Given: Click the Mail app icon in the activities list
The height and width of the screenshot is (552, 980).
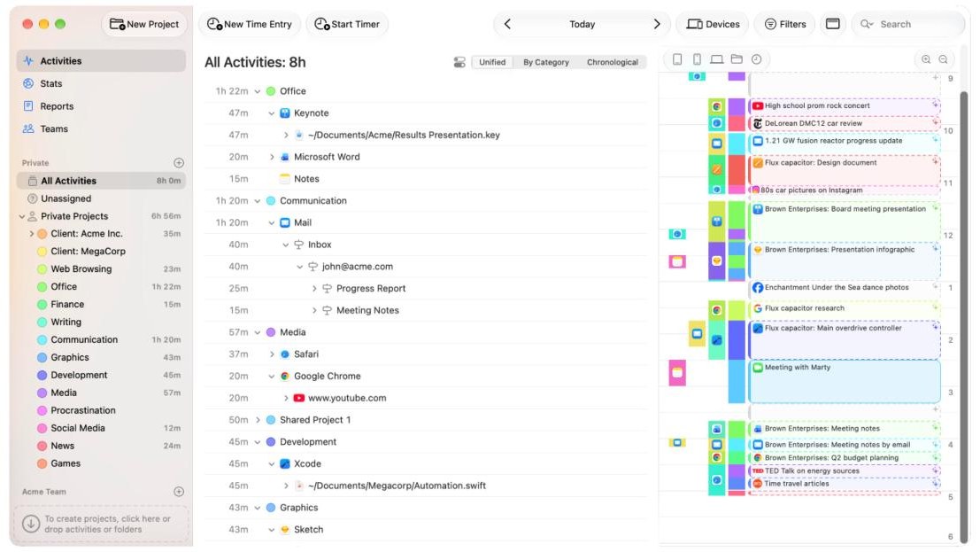Looking at the screenshot, I should pyautogui.click(x=285, y=222).
